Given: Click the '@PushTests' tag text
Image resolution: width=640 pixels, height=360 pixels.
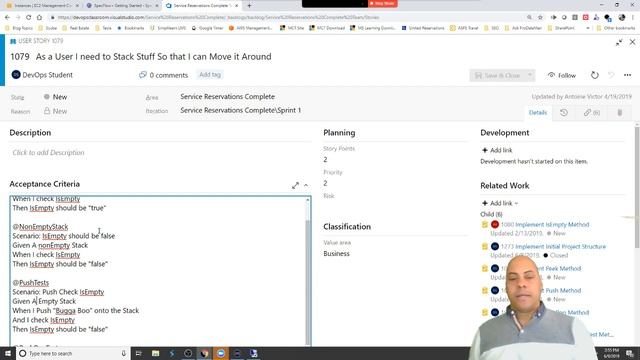Looking at the screenshot, I should pyautogui.click(x=31, y=282).
